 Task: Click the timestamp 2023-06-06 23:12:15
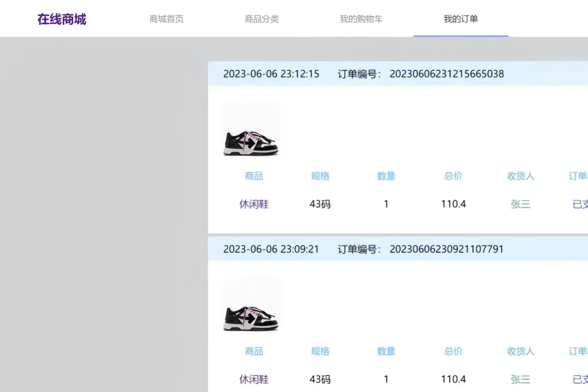coord(271,74)
